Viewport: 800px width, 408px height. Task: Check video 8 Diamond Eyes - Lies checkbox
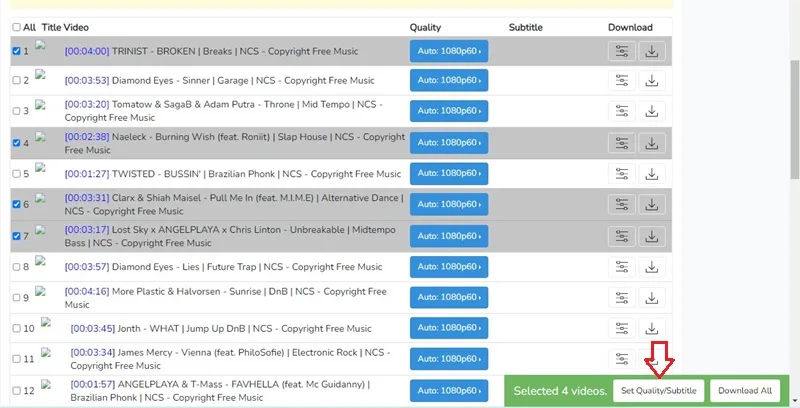(x=16, y=267)
